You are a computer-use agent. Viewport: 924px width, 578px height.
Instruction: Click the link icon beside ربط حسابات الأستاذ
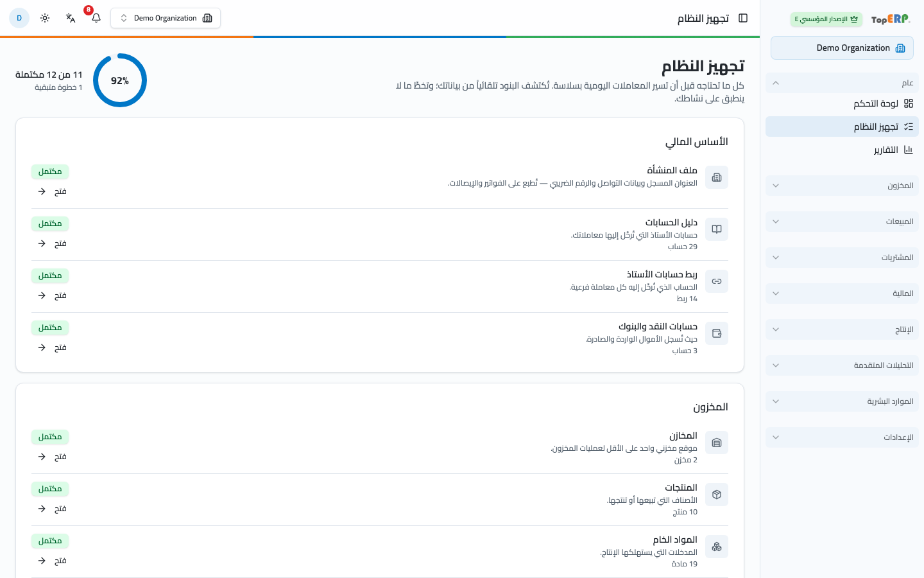click(717, 281)
